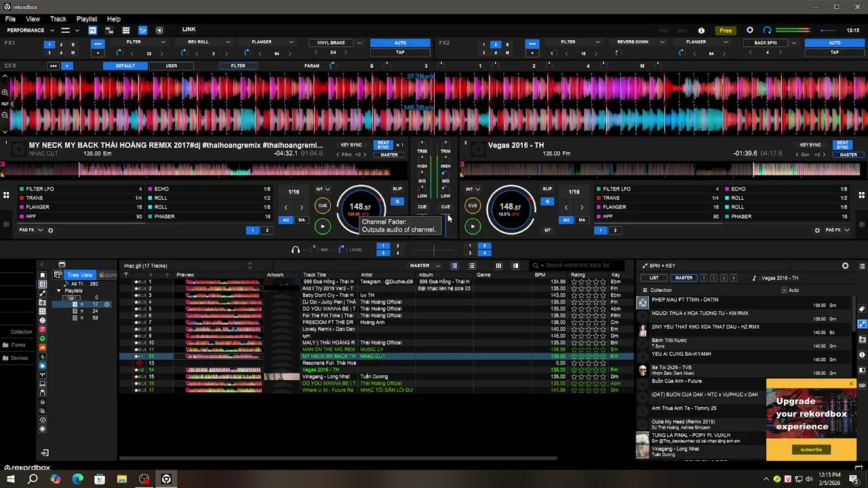Select CFX USER bank button
The height and width of the screenshot is (488, 868).
[x=172, y=66]
